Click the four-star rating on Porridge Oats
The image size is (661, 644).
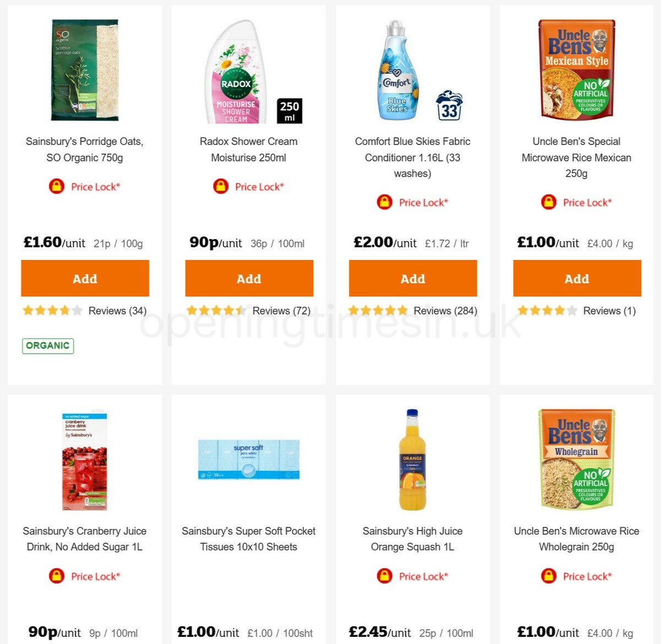coord(52,310)
